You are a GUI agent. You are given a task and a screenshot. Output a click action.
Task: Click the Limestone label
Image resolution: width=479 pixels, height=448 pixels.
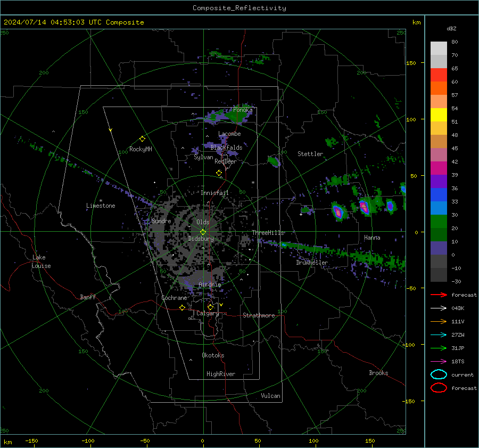pyautogui.click(x=101, y=206)
